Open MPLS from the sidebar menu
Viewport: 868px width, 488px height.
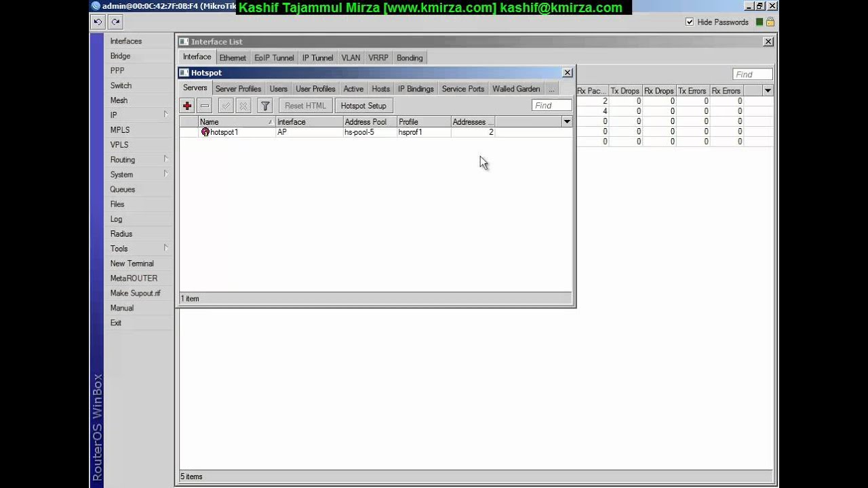(x=120, y=130)
